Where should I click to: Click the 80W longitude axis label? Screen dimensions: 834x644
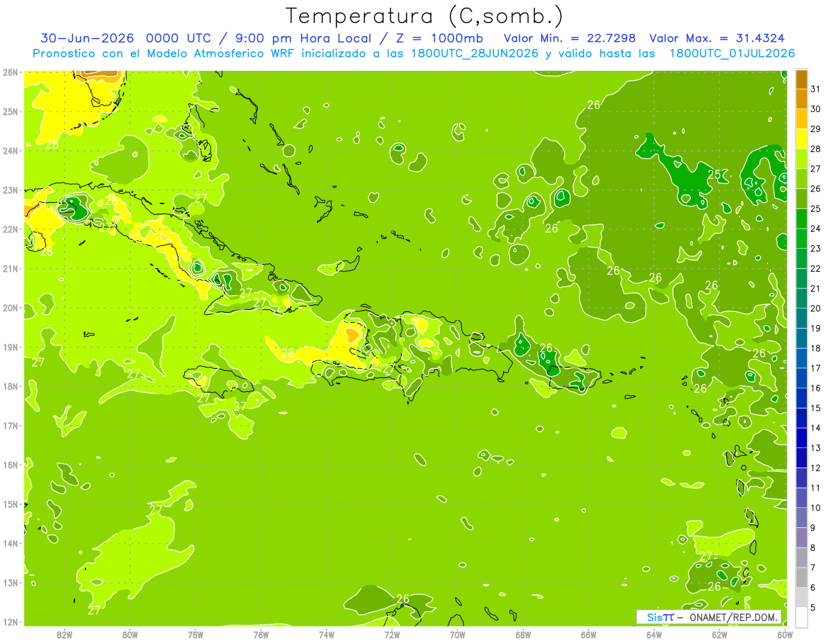tap(130, 635)
